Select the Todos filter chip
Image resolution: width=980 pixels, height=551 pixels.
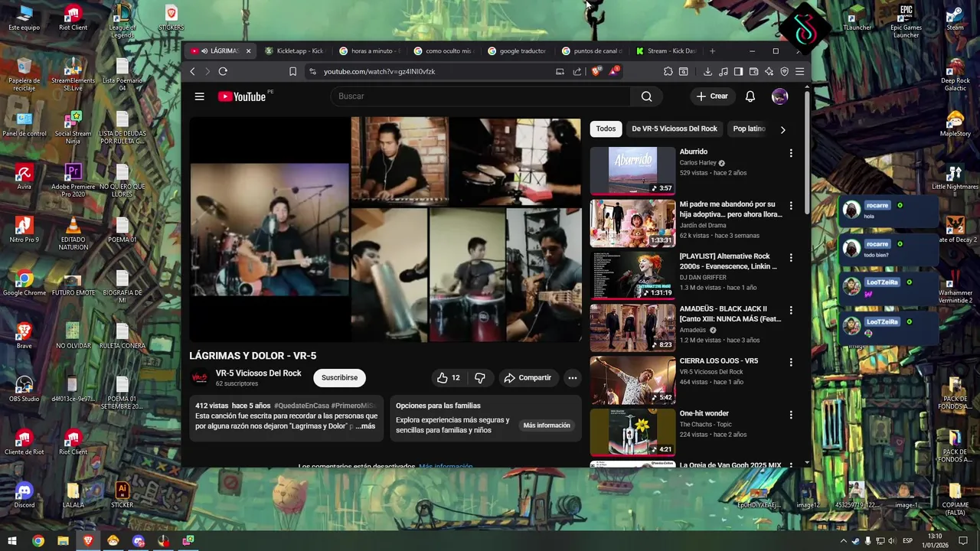pyautogui.click(x=606, y=129)
